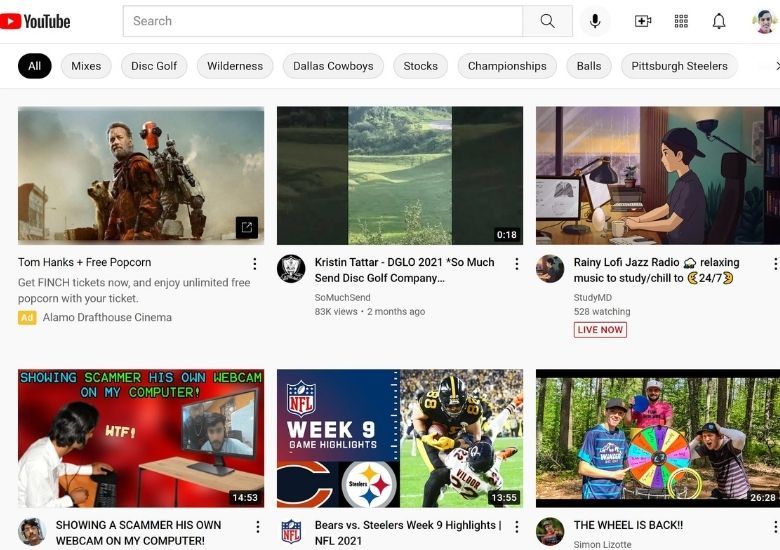Open 'THE WHEEL IS BACK!!' title

628,525
